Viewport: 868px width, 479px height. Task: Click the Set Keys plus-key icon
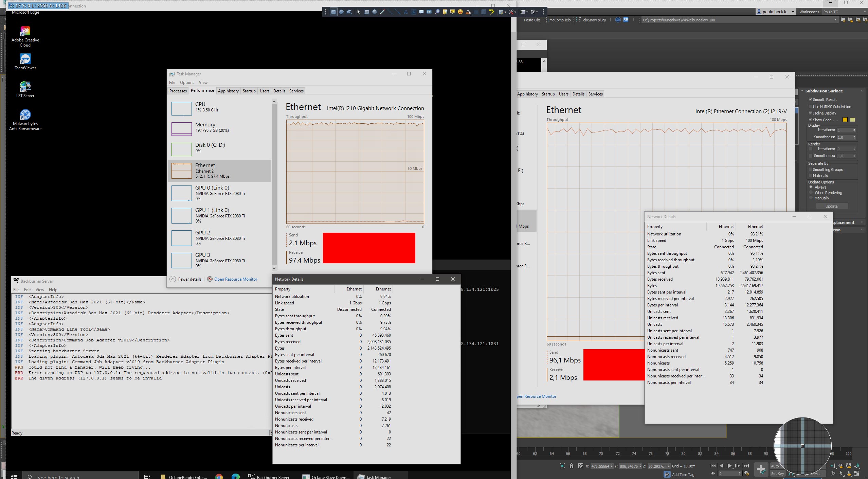point(761,469)
